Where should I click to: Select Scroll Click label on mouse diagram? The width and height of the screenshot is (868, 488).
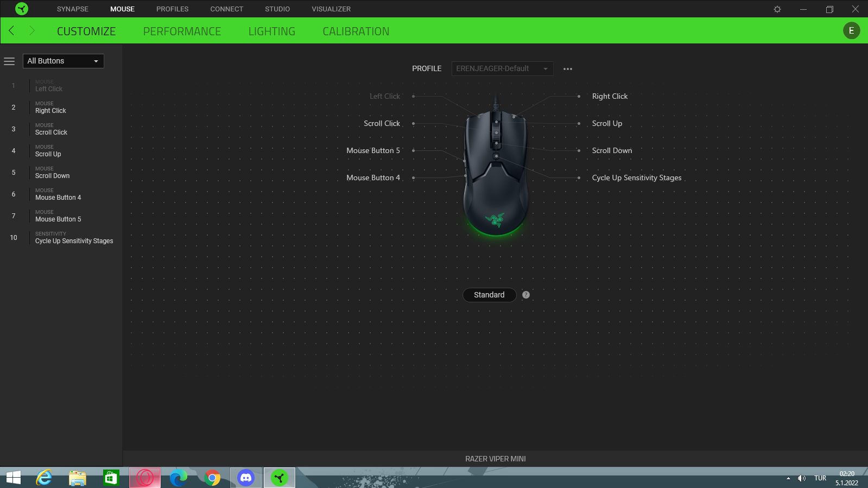point(382,123)
